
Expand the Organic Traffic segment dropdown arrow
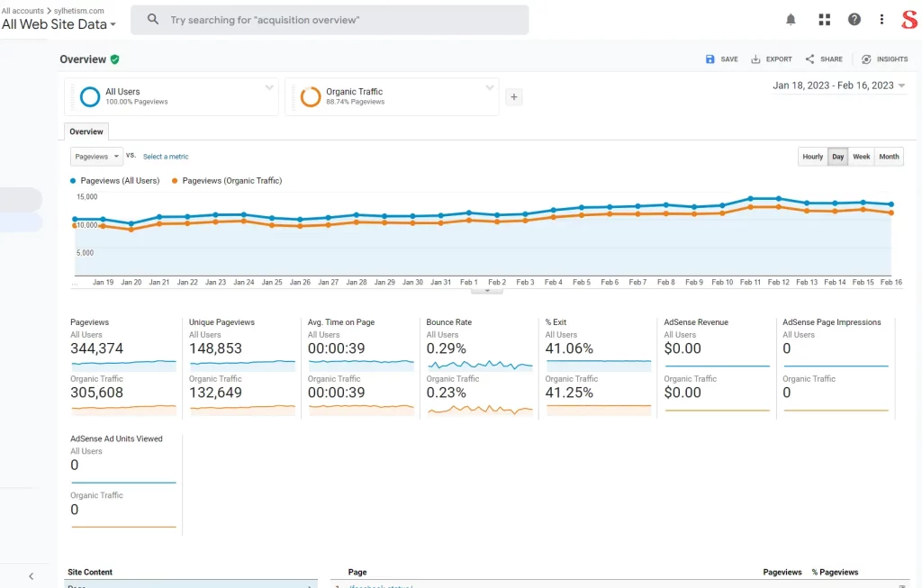(x=489, y=87)
